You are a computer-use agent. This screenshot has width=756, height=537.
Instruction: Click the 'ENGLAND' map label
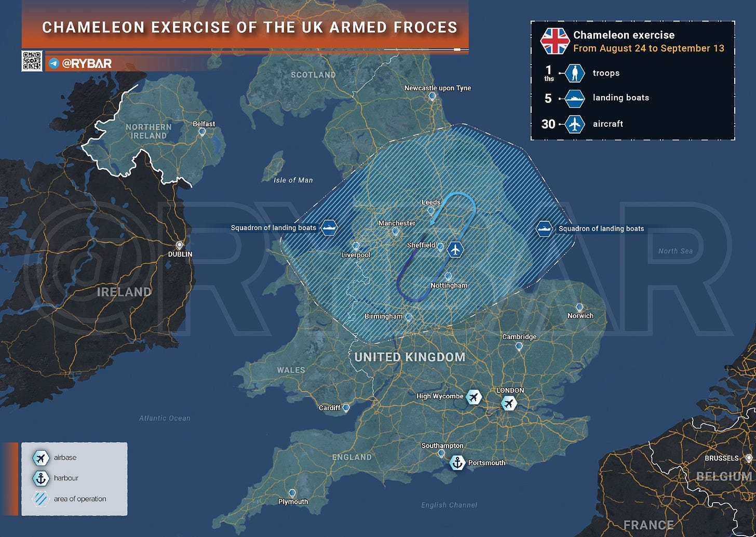click(352, 457)
